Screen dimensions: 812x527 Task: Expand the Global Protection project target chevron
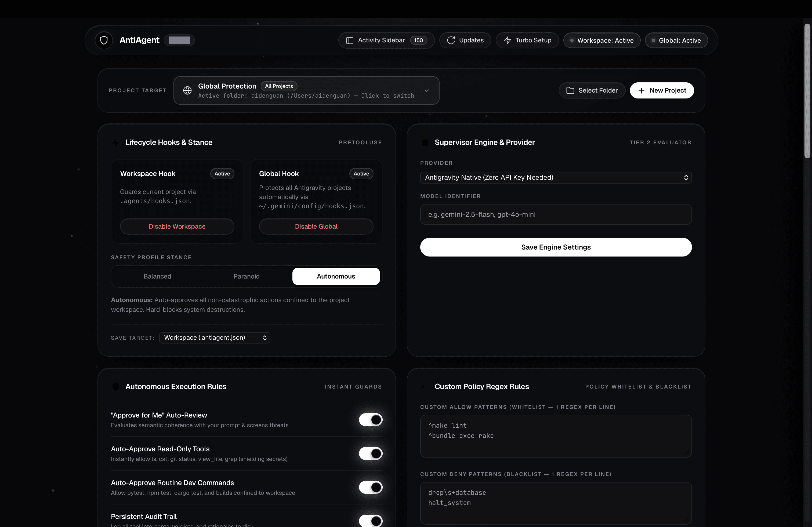426,90
